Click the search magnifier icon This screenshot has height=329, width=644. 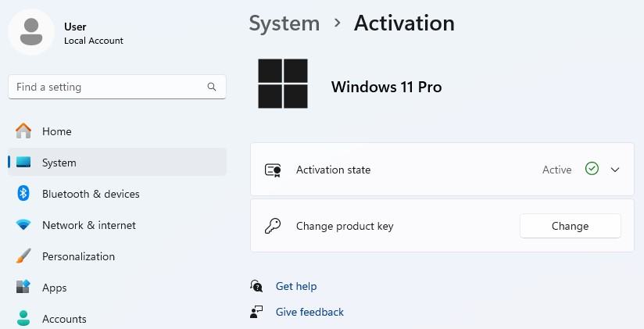(x=212, y=87)
